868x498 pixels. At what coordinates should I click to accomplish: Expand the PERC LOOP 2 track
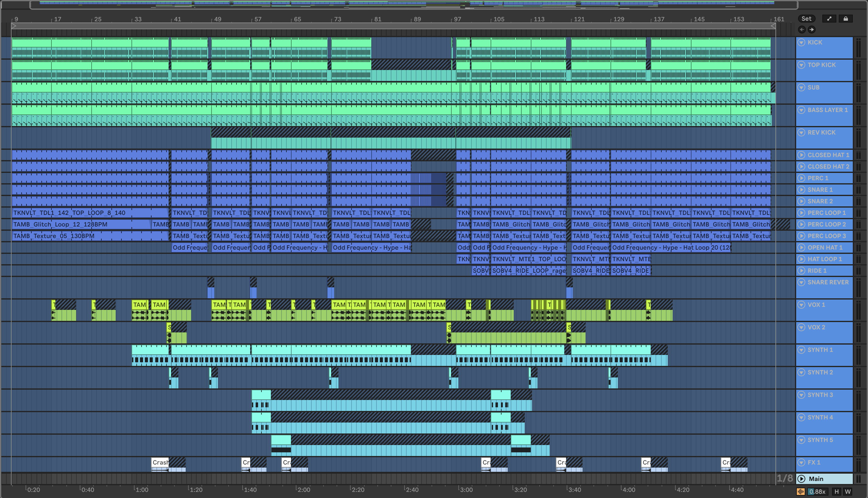click(801, 224)
